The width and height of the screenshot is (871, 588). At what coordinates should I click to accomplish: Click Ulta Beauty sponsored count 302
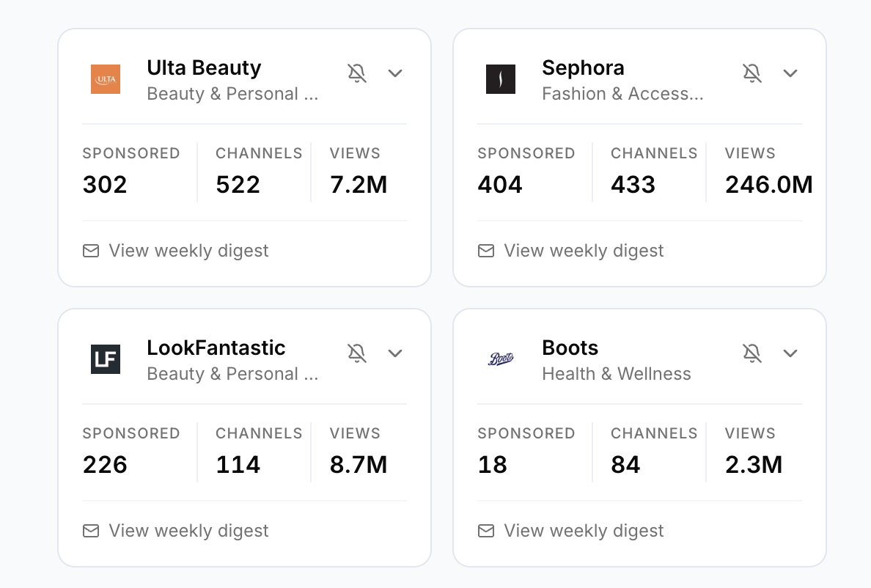tap(105, 184)
